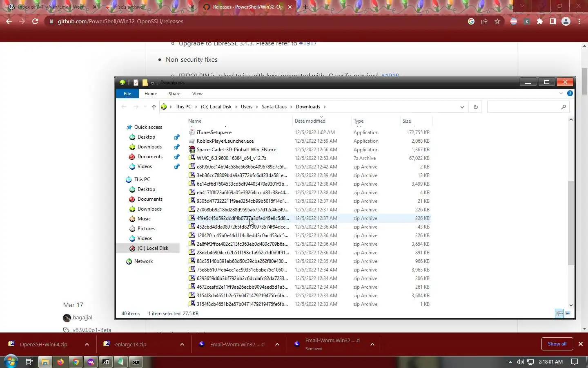Reload the GitHub releases page

click(35, 21)
